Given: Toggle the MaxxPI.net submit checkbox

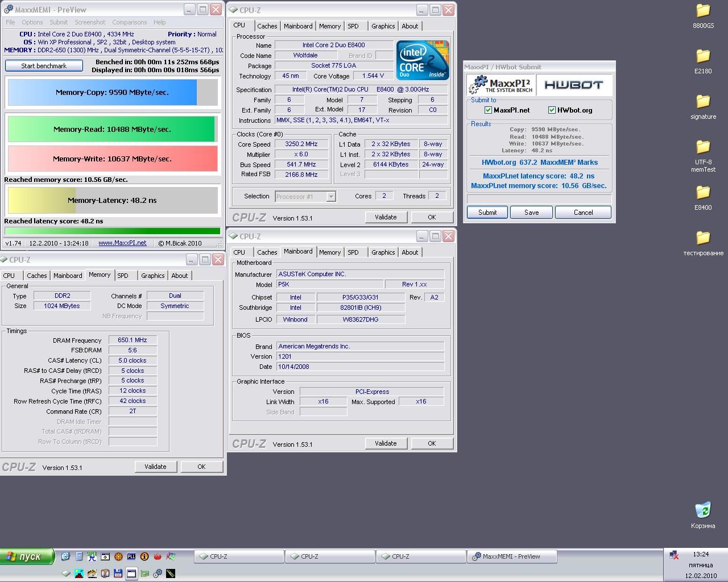Looking at the screenshot, I should 488,110.
